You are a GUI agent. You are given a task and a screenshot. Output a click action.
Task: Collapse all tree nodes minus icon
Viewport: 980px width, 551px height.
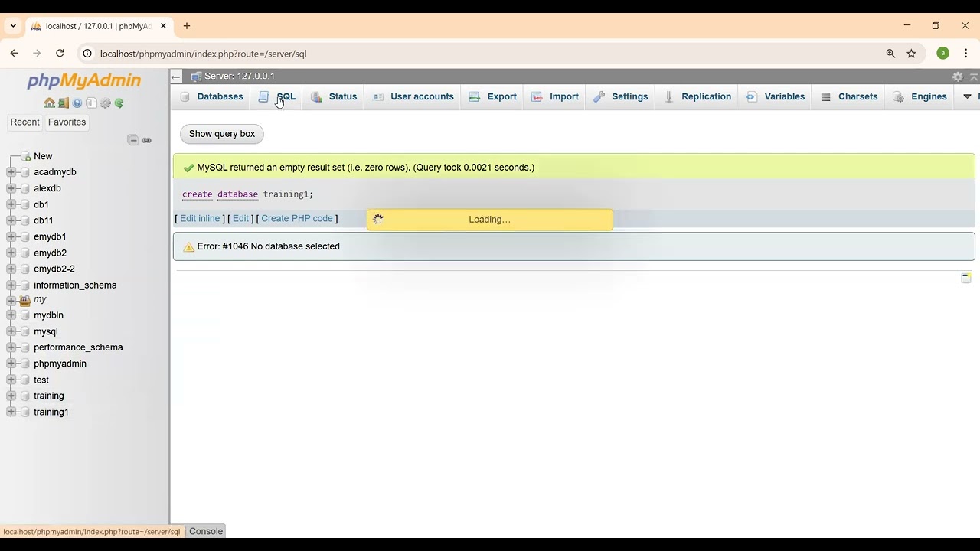pos(133,140)
